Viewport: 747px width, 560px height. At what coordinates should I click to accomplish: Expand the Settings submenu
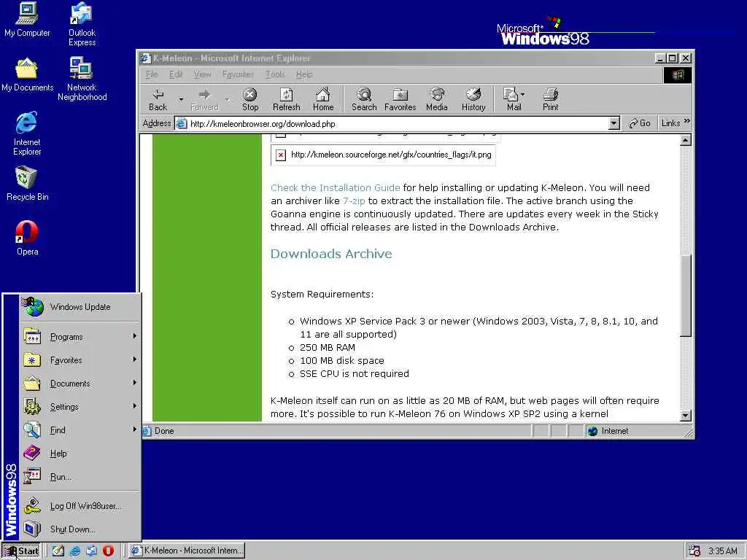(80, 407)
